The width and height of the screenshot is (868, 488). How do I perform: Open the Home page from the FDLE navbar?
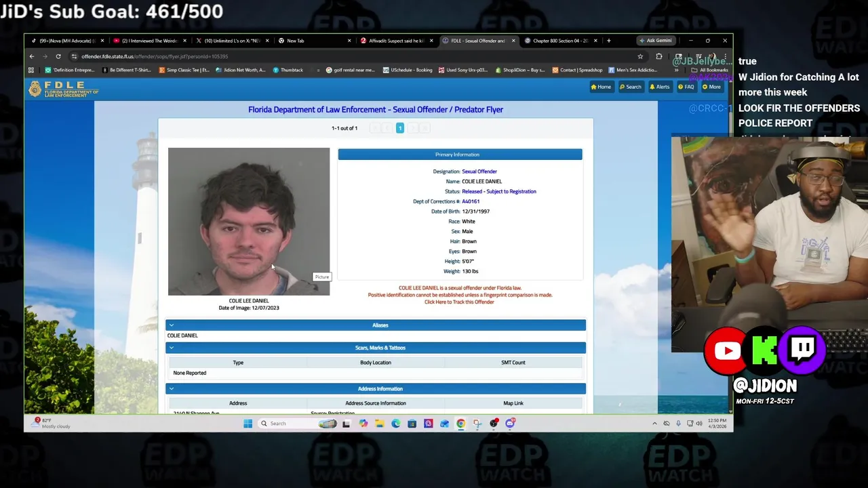pyautogui.click(x=601, y=87)
